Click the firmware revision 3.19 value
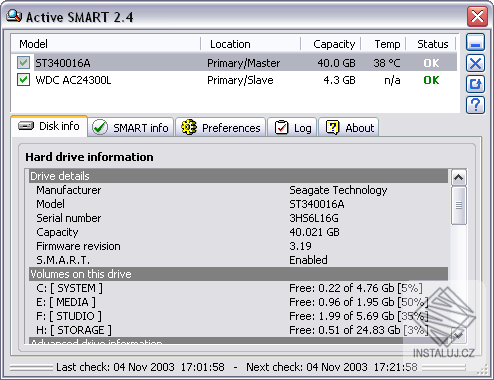 click(x=300, y=246)
